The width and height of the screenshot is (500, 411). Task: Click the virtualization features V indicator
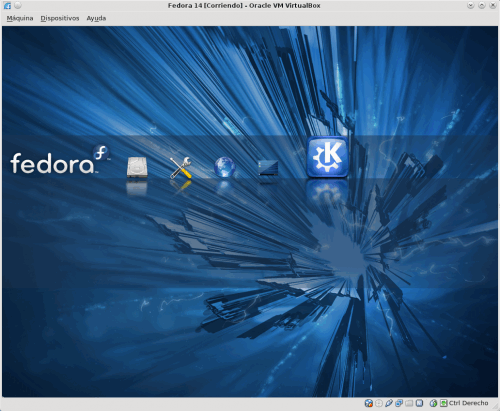click(420, 403)
